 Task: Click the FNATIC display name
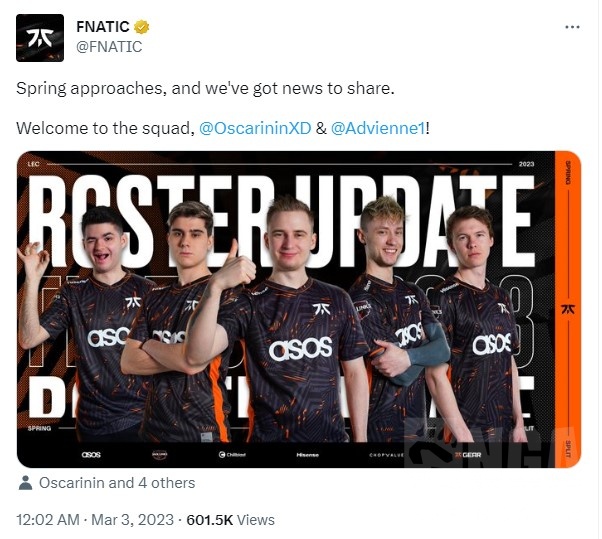(103, 27)
